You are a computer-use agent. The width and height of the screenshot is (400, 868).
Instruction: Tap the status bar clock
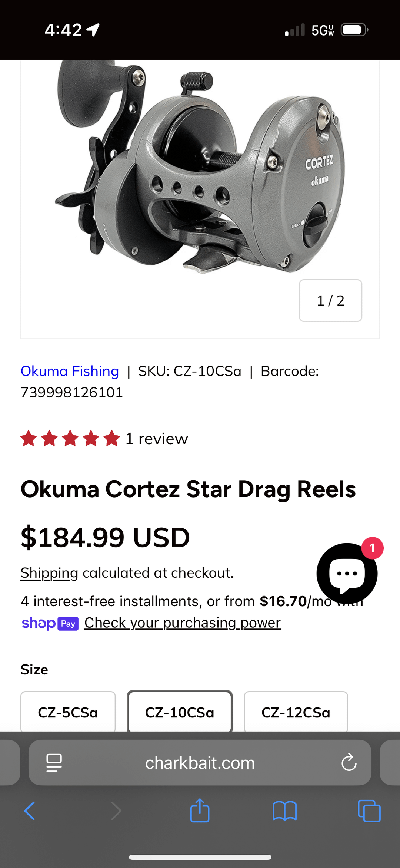click(63, 30)
